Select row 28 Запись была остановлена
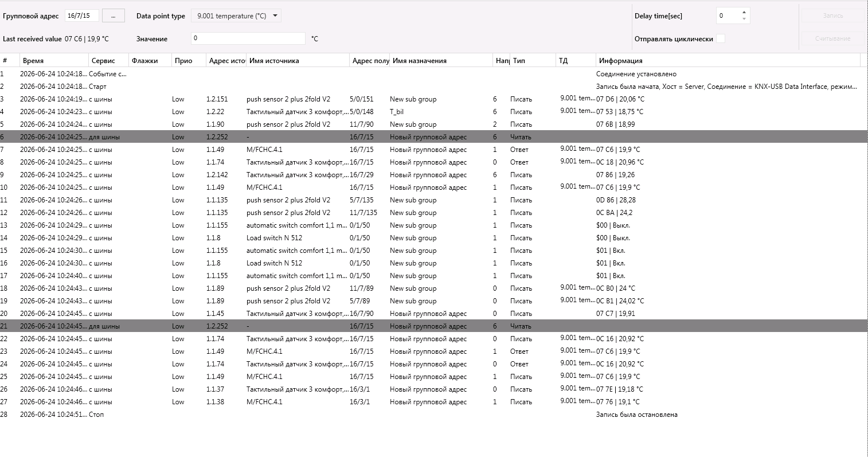Image resolution: width=868 pixels, height=457 pixels. click(434, 415)
